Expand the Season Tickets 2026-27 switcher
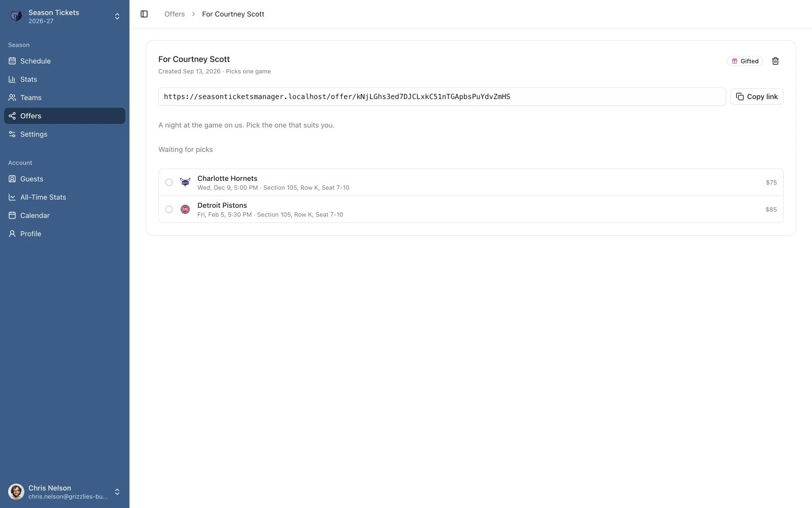 coord(65,16)
